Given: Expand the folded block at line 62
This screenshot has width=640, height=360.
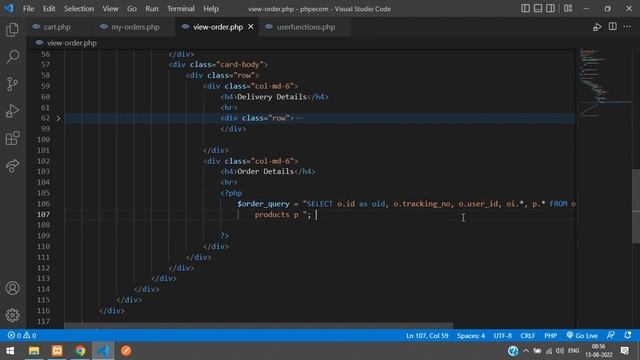Looking at the screenshot, I should tap(58, 118).
